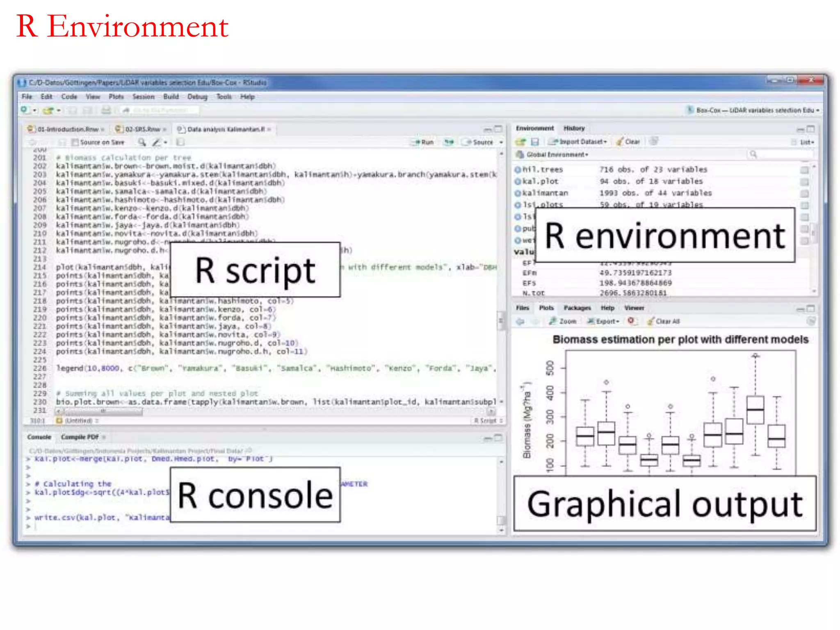840x630 pixels.
Task: Click the Go back arrow icon in editor toolbar
Action: pyautogui.click(x=32, y=142)
